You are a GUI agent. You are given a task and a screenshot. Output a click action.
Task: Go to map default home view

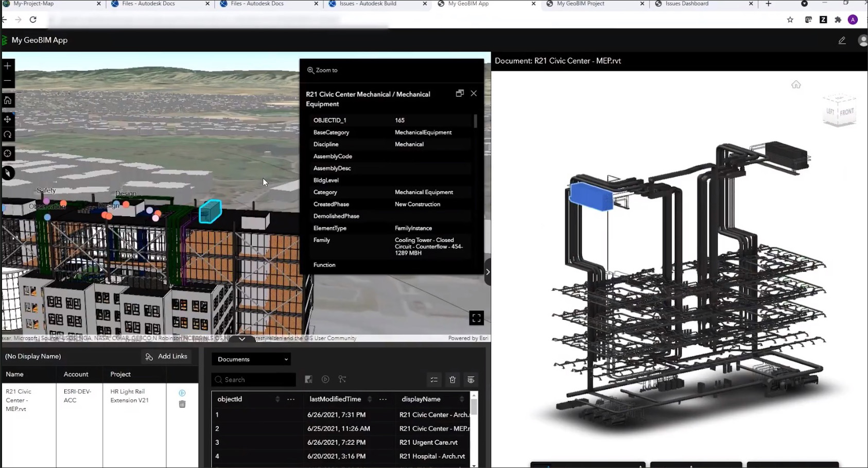coord(8,100)
